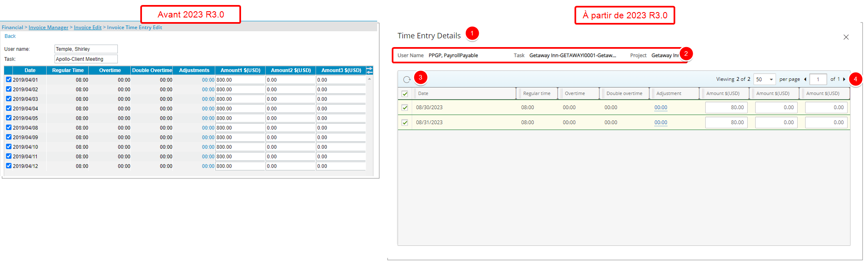Click the Getaway Inn-GETAWAYI0001 task text
The width and height of the screenshot is (868, 265).
(x=572, y=55)
